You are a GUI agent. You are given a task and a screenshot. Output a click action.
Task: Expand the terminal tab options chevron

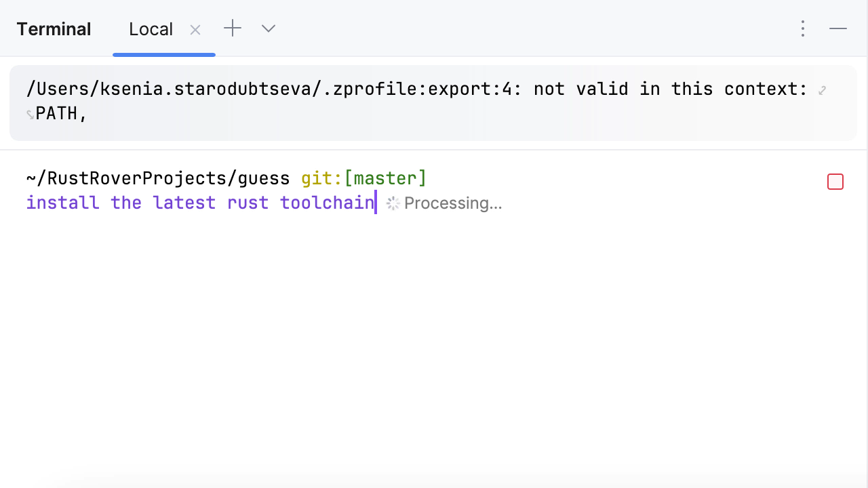[269, 28]
